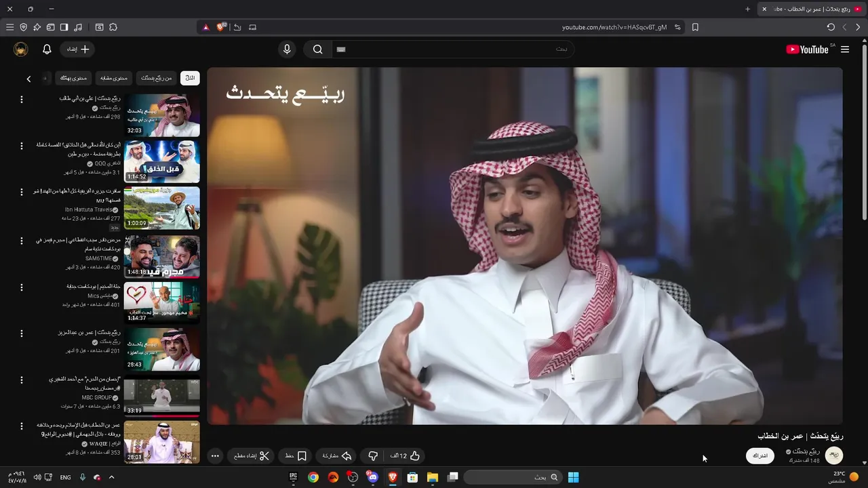Click the share arrow icon in address bar

click(237, 27)
